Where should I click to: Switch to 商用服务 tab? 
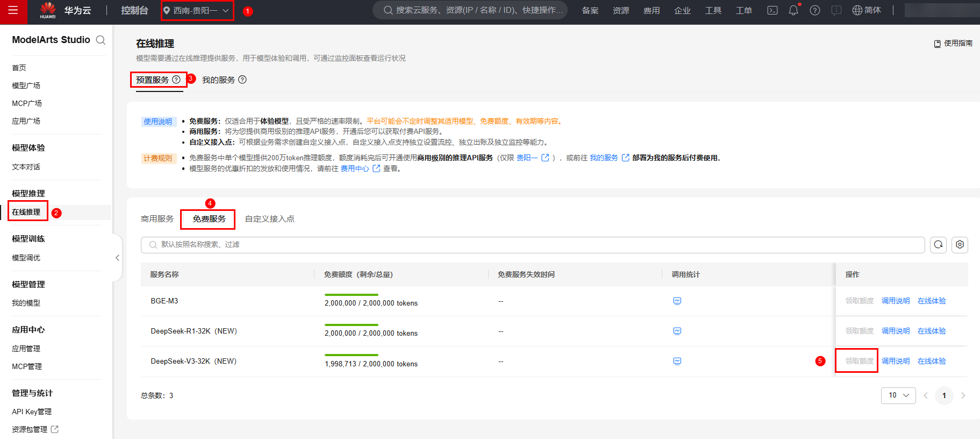[x=158, y=219]
